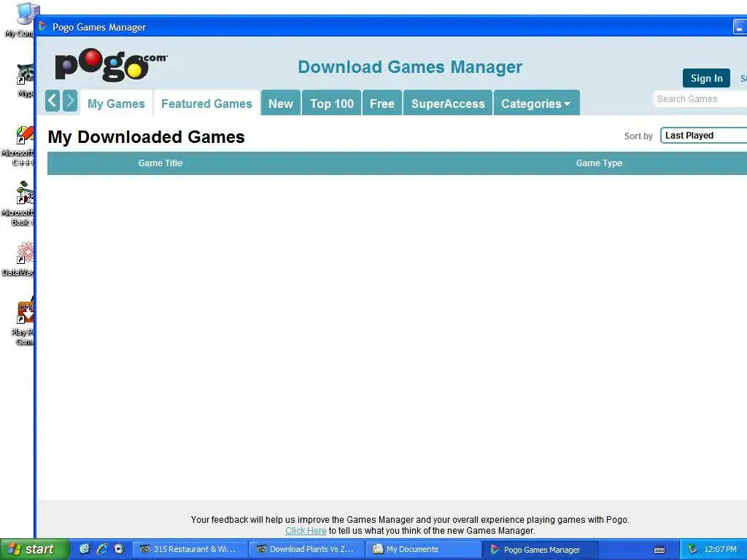
Task: Launch Internet Explorer from quick launch
Action: coord(102,549)
